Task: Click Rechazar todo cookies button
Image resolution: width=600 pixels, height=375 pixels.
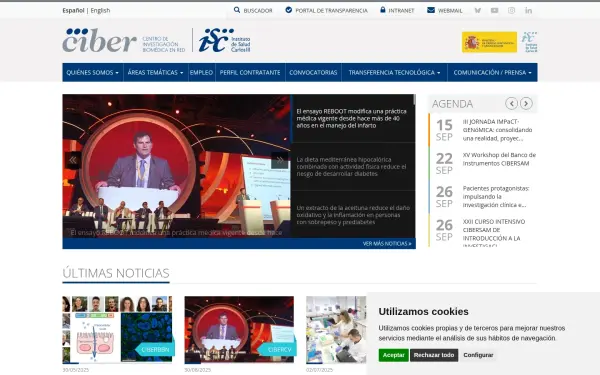Action: pos(434,355)
